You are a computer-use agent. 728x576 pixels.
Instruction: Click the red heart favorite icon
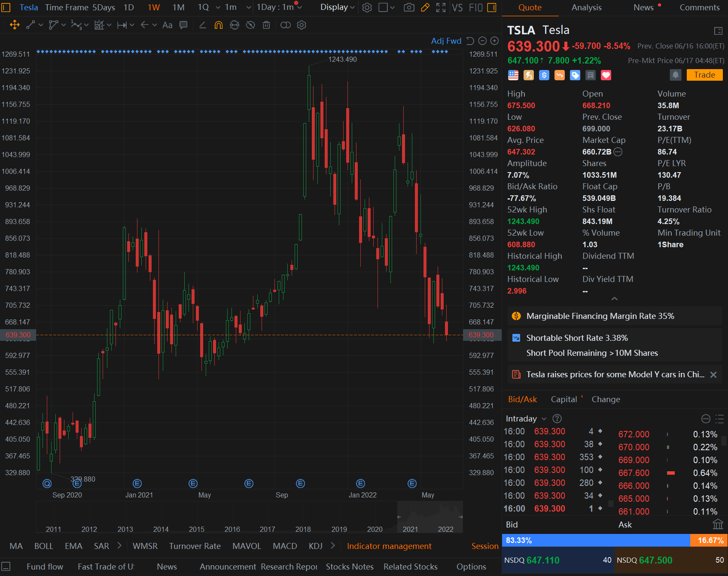[x=606, y=76]
